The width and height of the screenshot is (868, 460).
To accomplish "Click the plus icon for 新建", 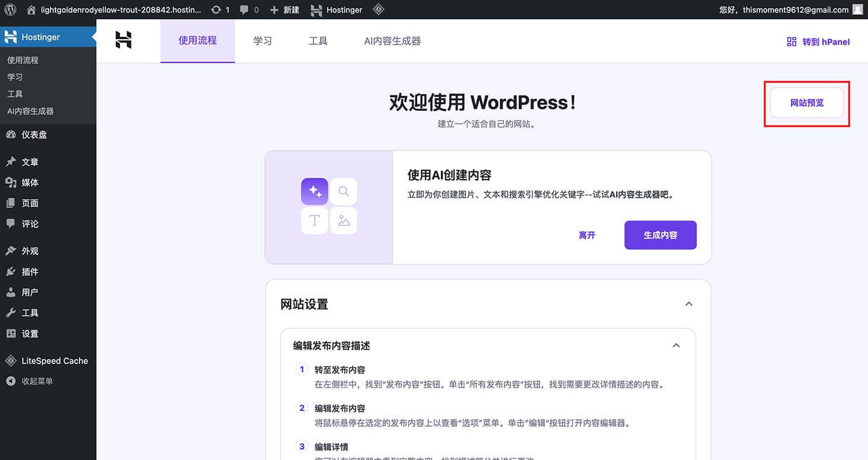I will [x=274, y=10].
